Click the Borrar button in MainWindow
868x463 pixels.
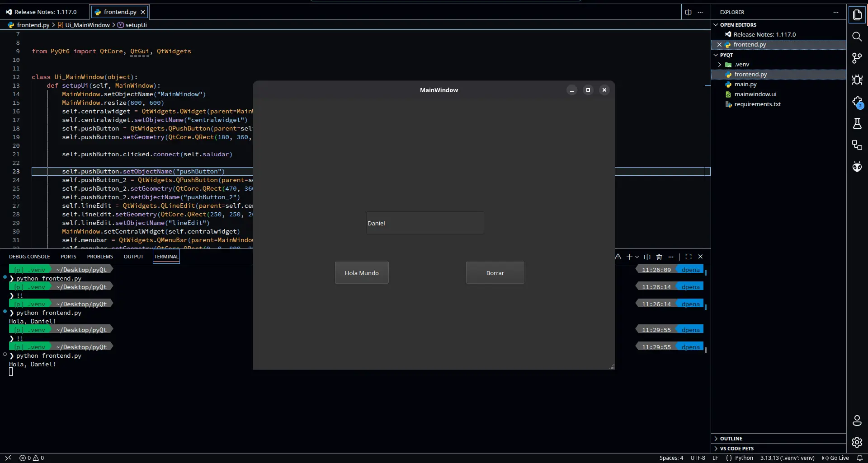(495, 273)
